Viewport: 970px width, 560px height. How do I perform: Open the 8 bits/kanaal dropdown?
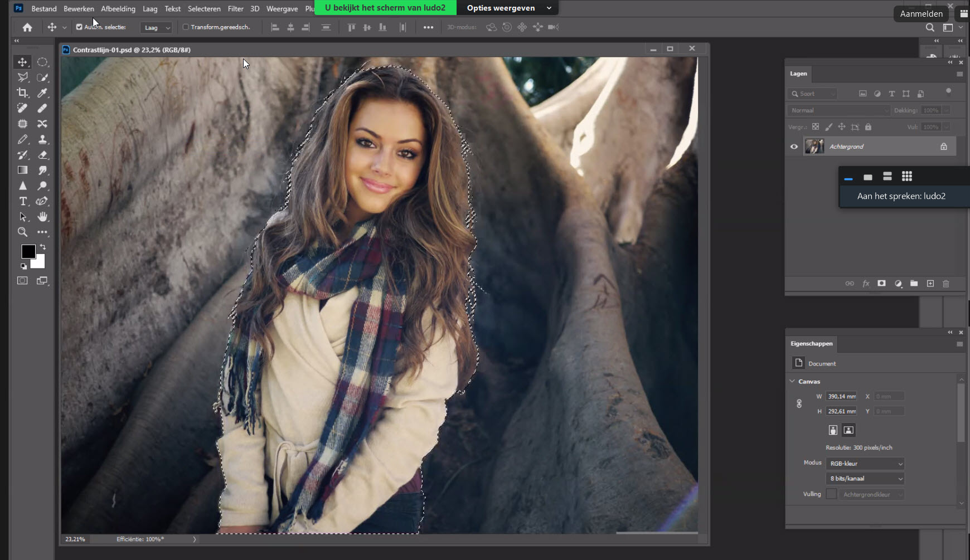[865, 479]
